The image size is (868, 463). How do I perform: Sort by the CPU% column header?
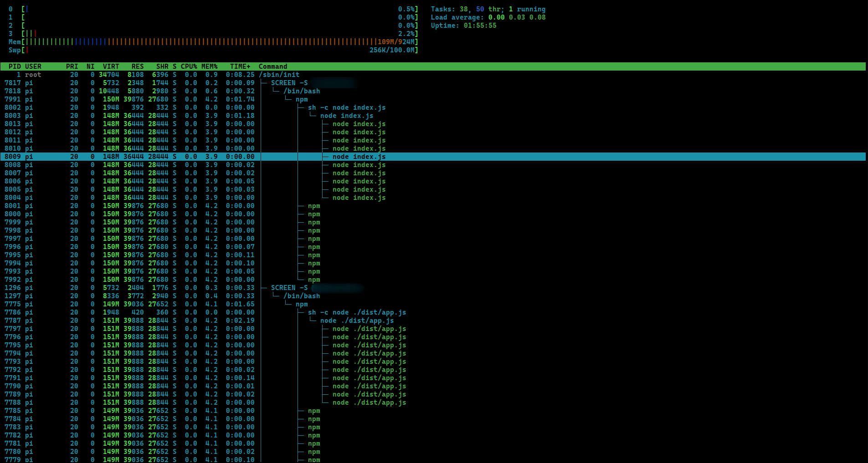coord(189,66)
